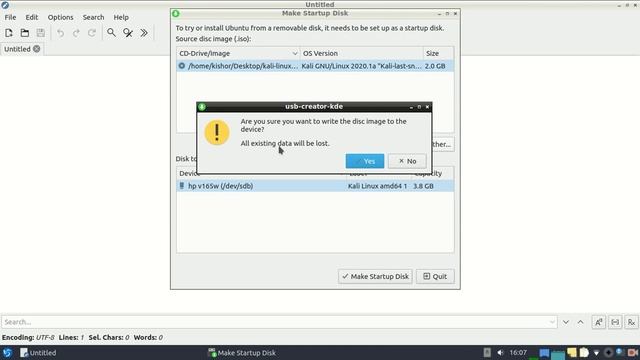
Task: Click the blue desktop tray icon
Action: [x=544, y=353]
